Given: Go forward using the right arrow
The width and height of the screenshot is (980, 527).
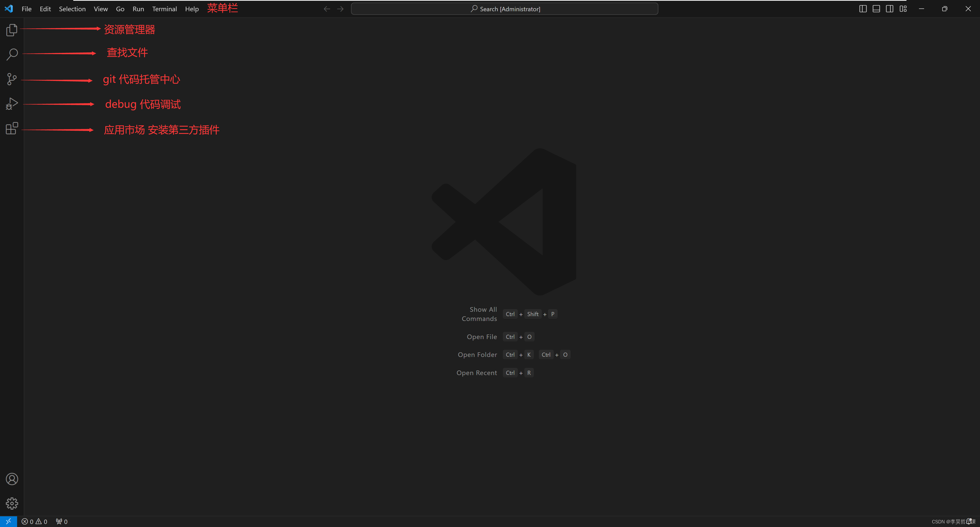Looking at the screenshot, I should tap(341, 9).
